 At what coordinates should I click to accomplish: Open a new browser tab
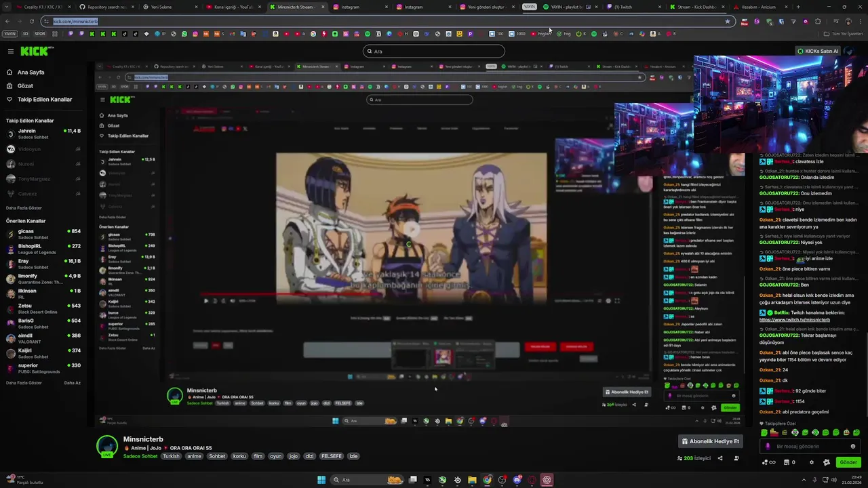(x=798, y=7)
